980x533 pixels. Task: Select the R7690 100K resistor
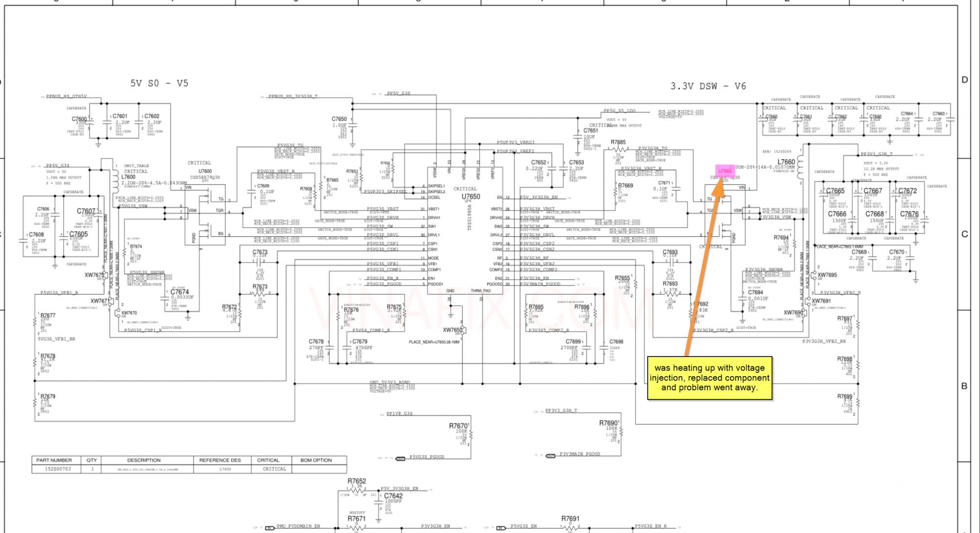point(621,432)
